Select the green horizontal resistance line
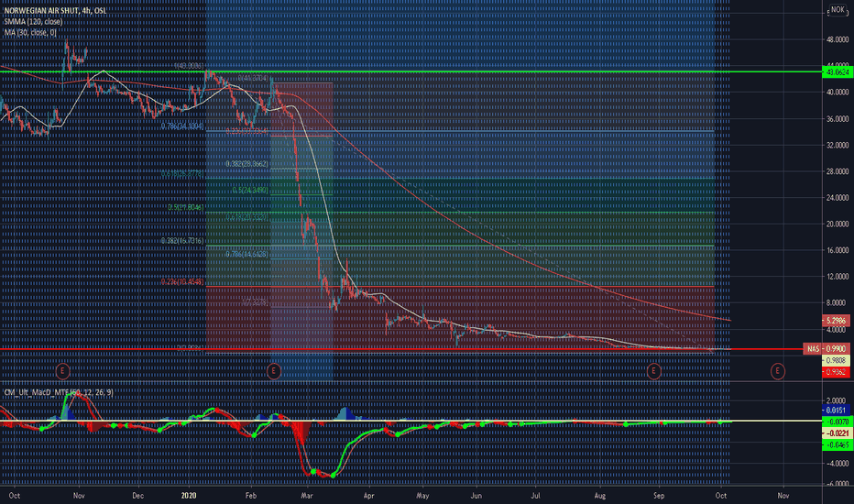This screenshot has height=504, width=854. (411, 71)
